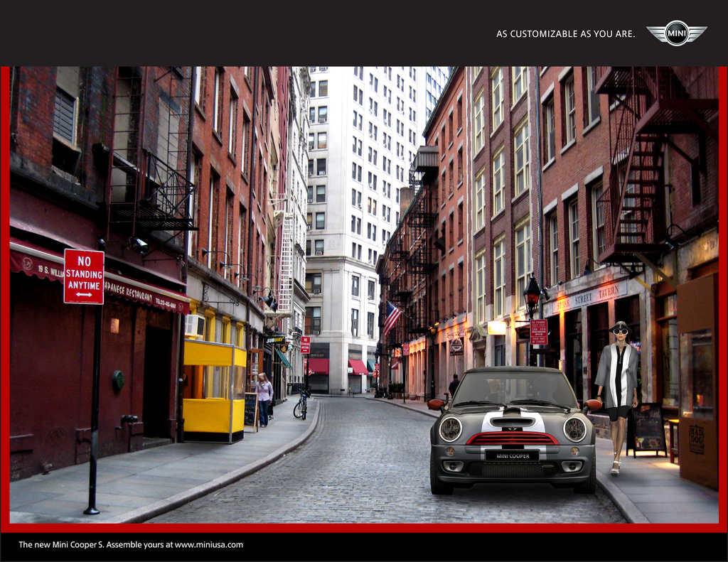
Task: Select the woman wearing sunglasses and hat
Action: (617, 394)
